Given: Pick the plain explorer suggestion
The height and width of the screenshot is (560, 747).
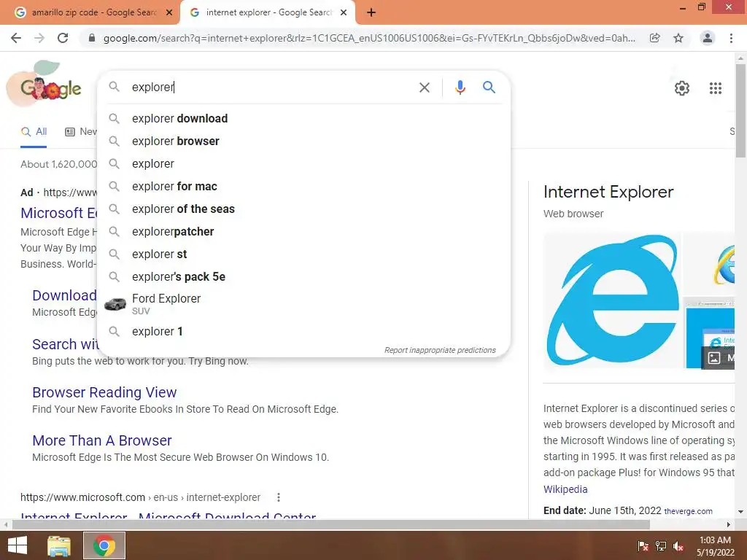Looking at the screenshot, I should click(303, 164).
